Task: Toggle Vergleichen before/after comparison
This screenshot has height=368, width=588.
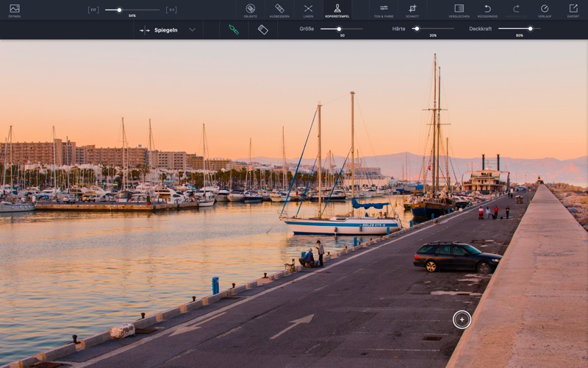Action: (459, 10)
